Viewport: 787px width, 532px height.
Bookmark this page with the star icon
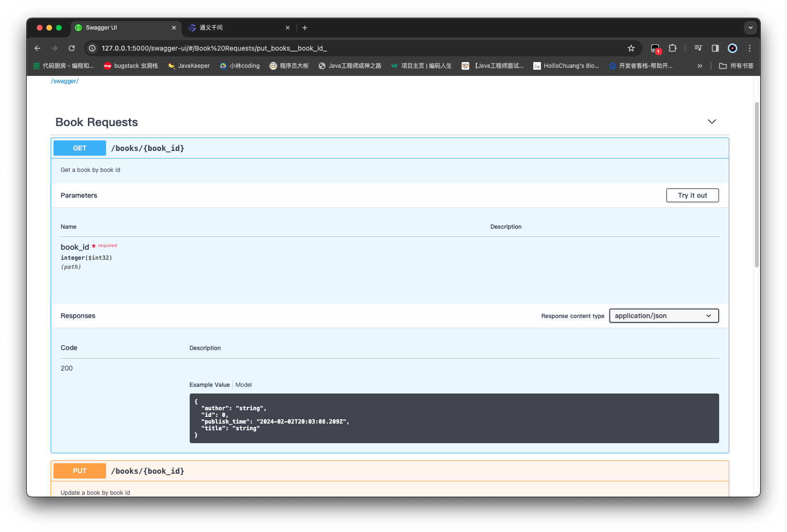[x=631, y=48]
